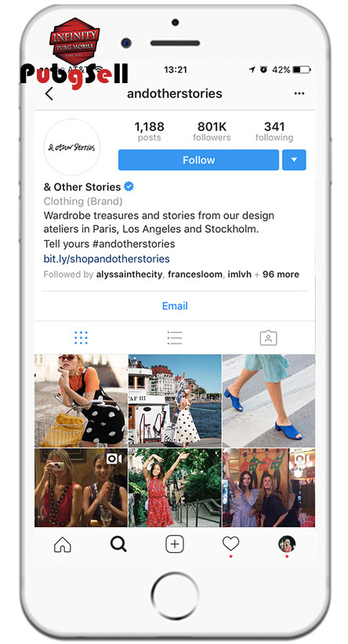348x644 pixels.
Task: Open the bit.ly/shopandotherstories link
Action: point(107,259)
